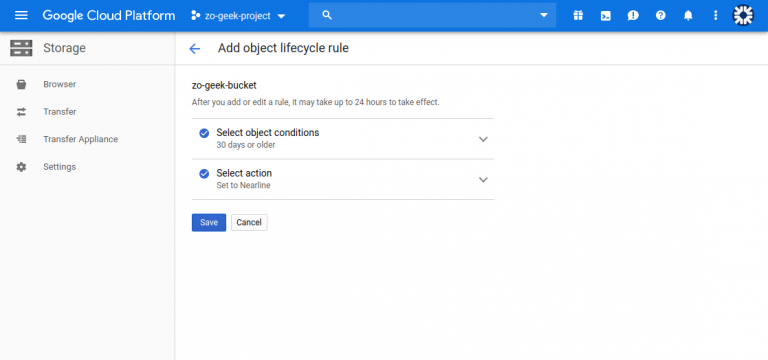Go back using the arrow
This screenshot has width=768, height=360.
[195, 48]
